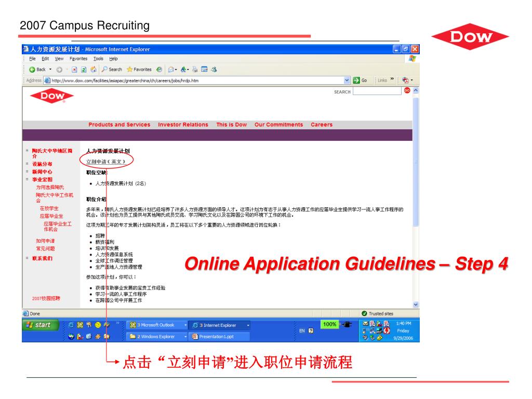Click the Refresh page icon
The image size is (532, 399).
point(84,70)
